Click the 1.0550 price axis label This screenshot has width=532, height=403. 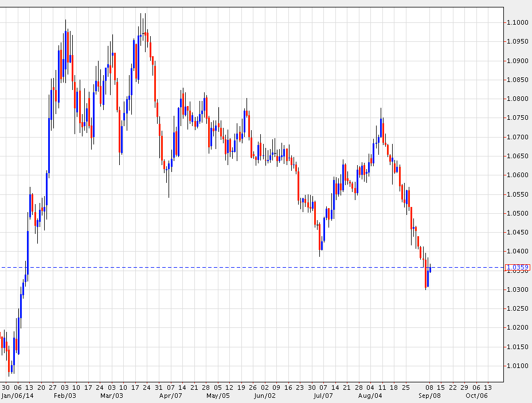[518, 194]
